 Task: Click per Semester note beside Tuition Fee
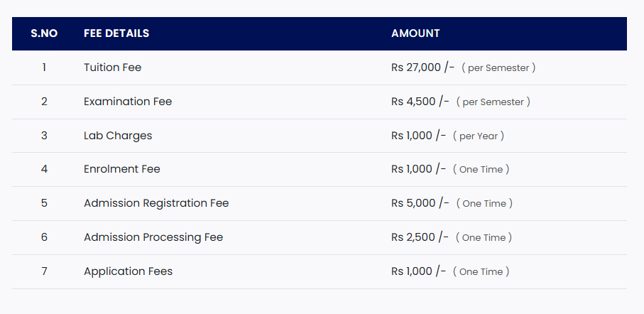click(498, 68)
